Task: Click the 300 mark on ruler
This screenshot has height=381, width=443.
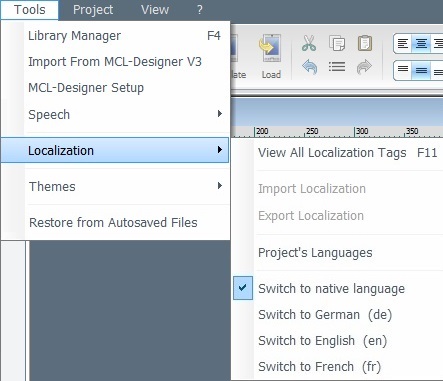Action: 361,131
